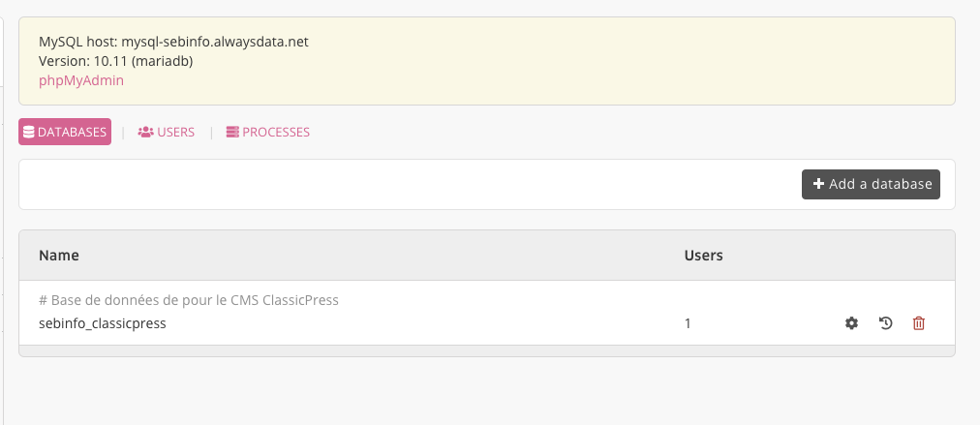Screen dimensions: 980x425
Task: Click the users count 1 in the row
Action: tap(688, 323)
